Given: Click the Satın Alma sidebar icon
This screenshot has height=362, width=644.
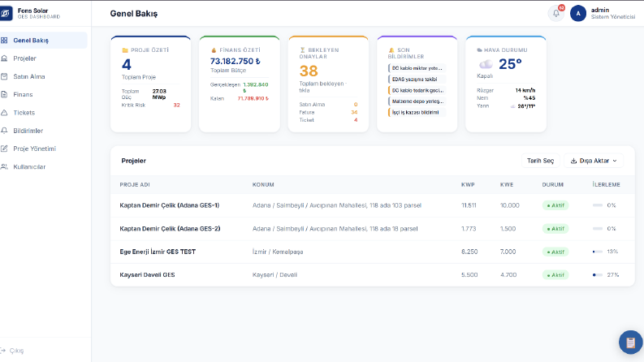Looking at the screenshot, I should pyautogui.click(x=4, y=76).
